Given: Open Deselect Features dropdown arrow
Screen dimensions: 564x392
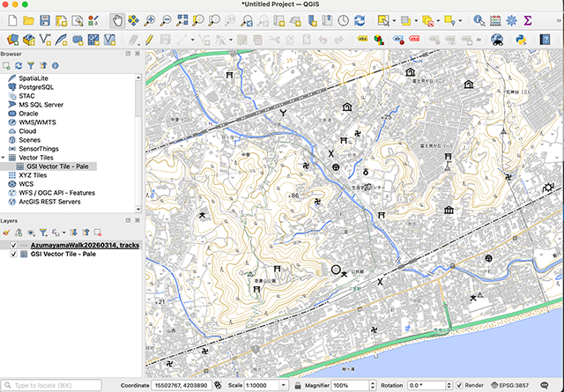Looking at the screenshot, I should click(438, 21).
